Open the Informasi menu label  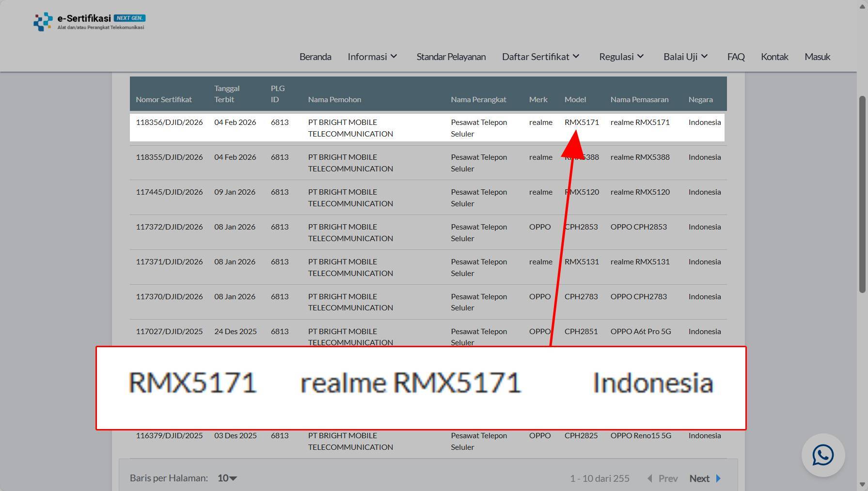(367, 57)
